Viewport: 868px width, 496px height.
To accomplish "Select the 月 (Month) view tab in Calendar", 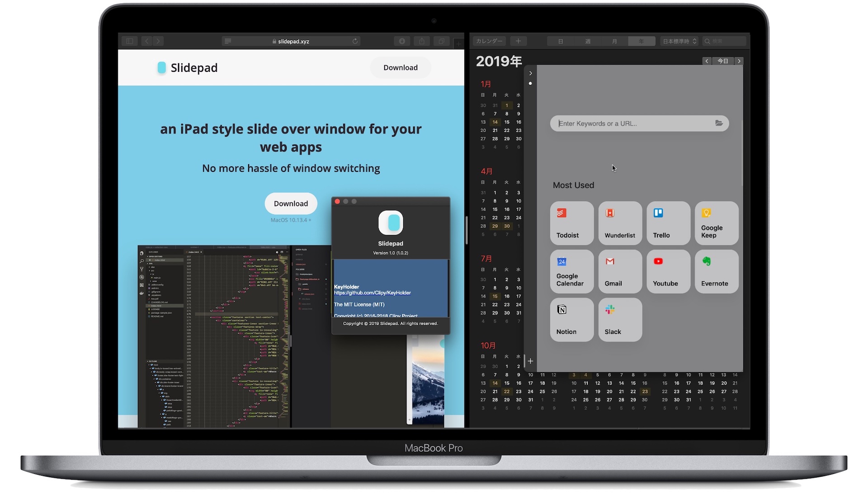I will (x=614, y=41).
